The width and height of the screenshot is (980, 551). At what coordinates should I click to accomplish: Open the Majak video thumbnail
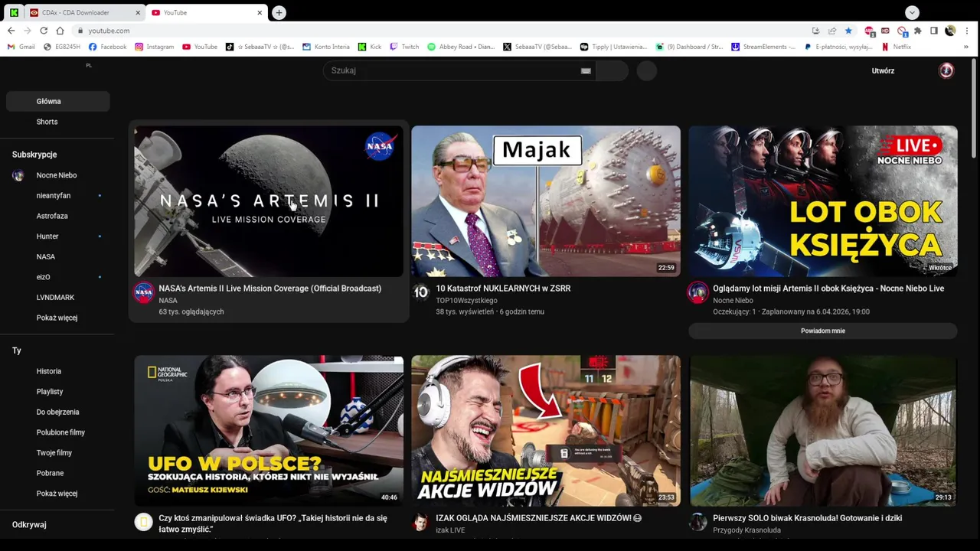coord(546,201)
